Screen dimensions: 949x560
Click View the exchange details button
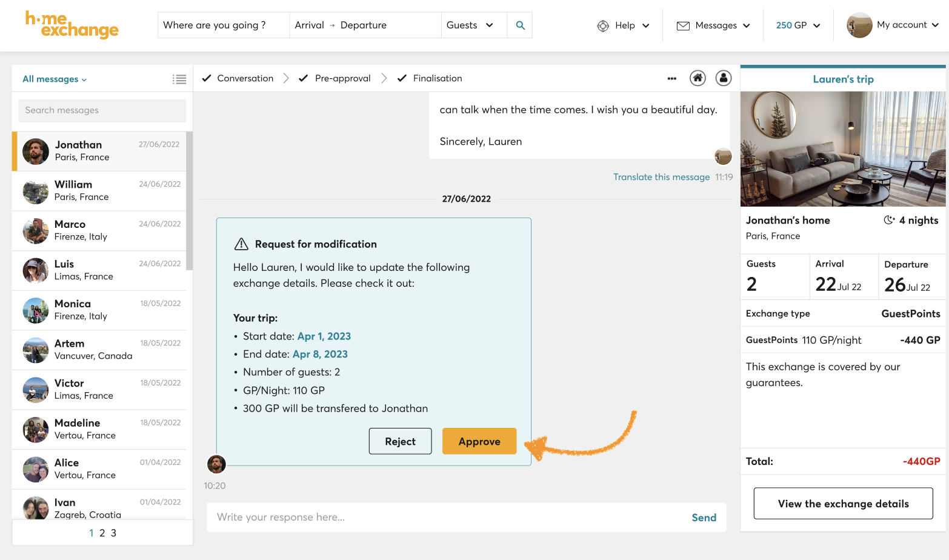[x=843, y=504]
